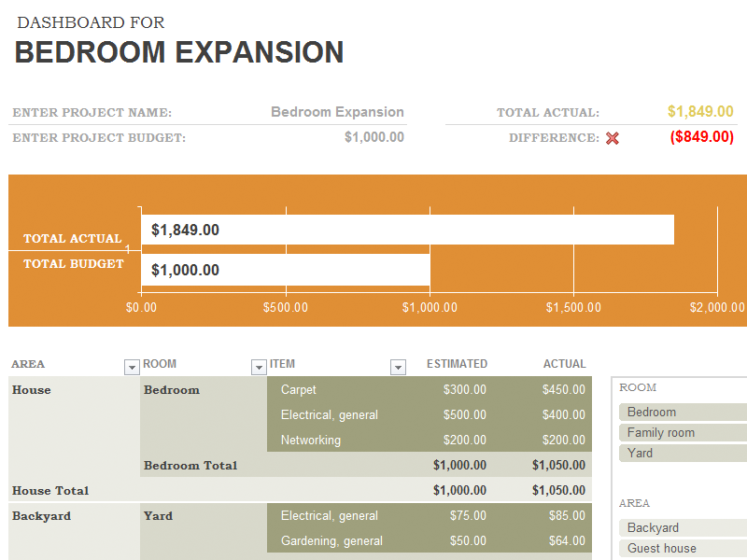
Task: Click the project budget value $1,000.00
Action: pyautogui.click(x=374, y=137)
